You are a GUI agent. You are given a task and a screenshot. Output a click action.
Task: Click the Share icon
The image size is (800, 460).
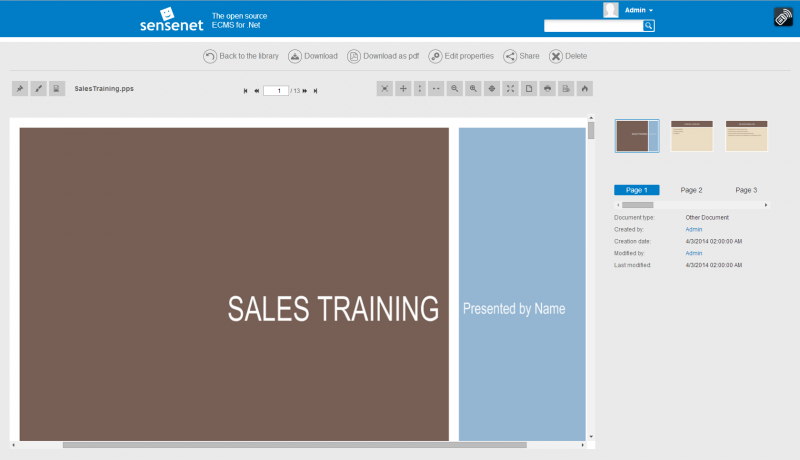tap(510, 56)
